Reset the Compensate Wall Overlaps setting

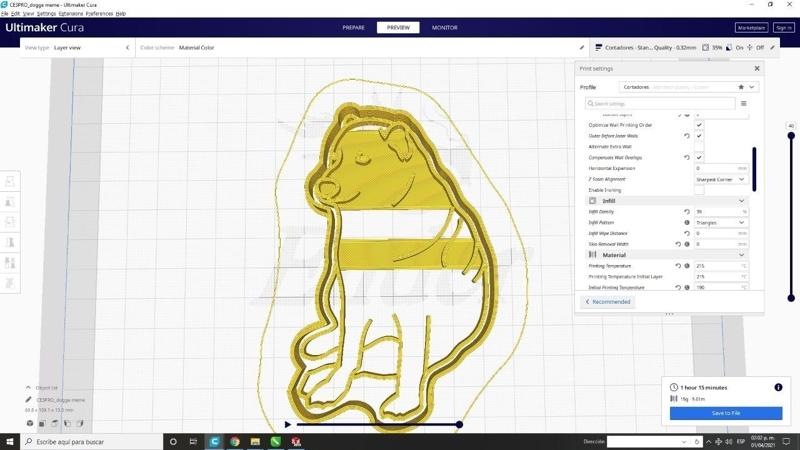(x=687, y=158)
